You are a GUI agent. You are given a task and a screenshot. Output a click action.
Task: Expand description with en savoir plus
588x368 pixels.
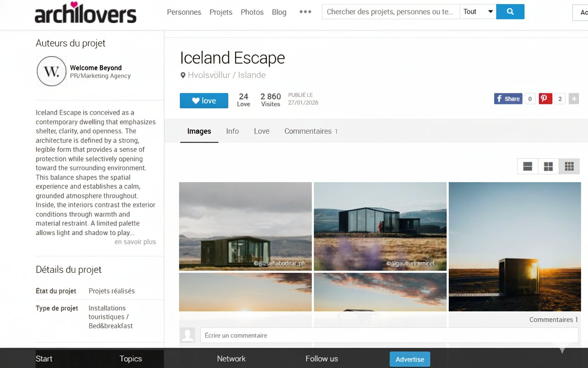[x=135, y=242]
